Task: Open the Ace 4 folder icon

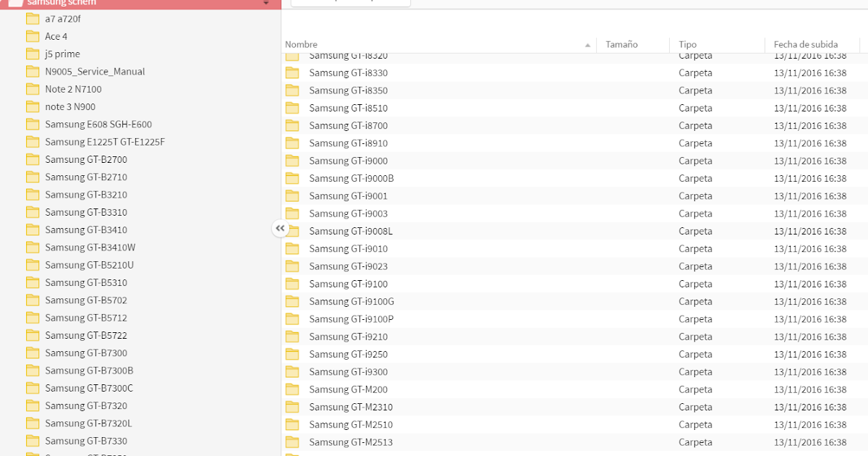Action: pos(33,36)
